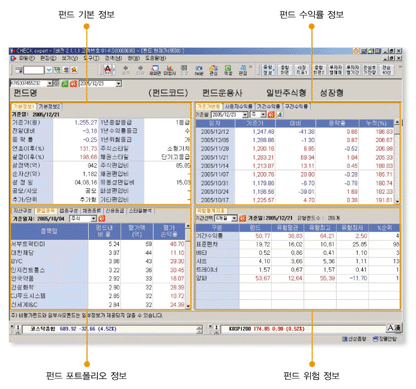
Task: Switch to the 기본정보2 tab
Action: (49, 106)
